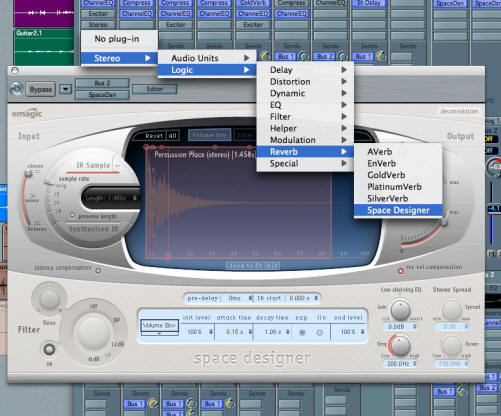Click the Input stereo slider handle
The width and height of the screenshot is (501, 416).
(28, 173)
